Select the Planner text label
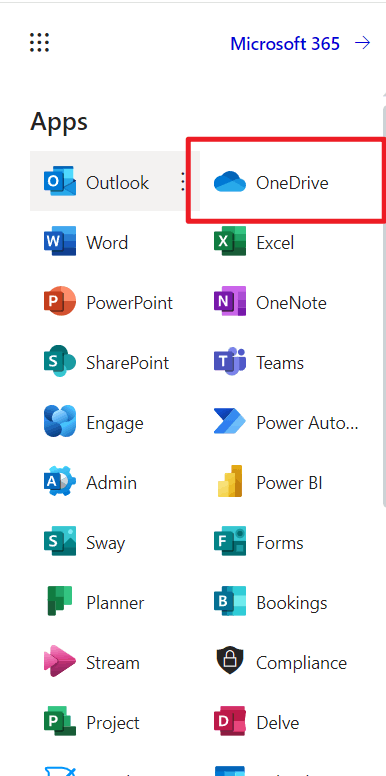386x776 pixels. click(x=115, y=603)
